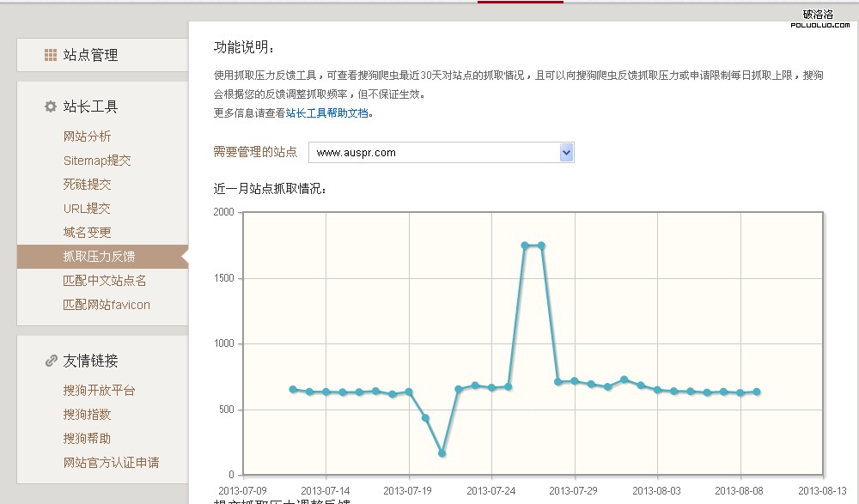Click the gear icon beside 站长工具
This screenshot has height=504, width=859.
tap(51, 107)
